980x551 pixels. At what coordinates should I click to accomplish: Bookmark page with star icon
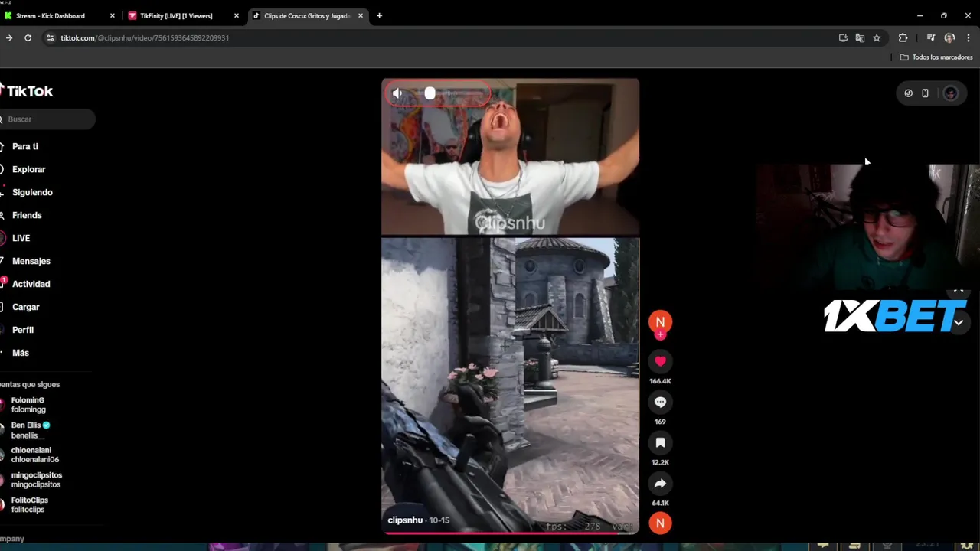coord(877,37)
